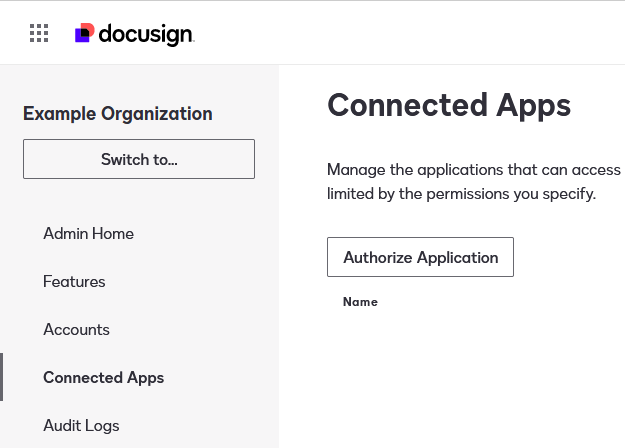Viewport: 625px width, 448px height.
Task: Click the blank area right of Authorize Application
Action: [570, 257]
